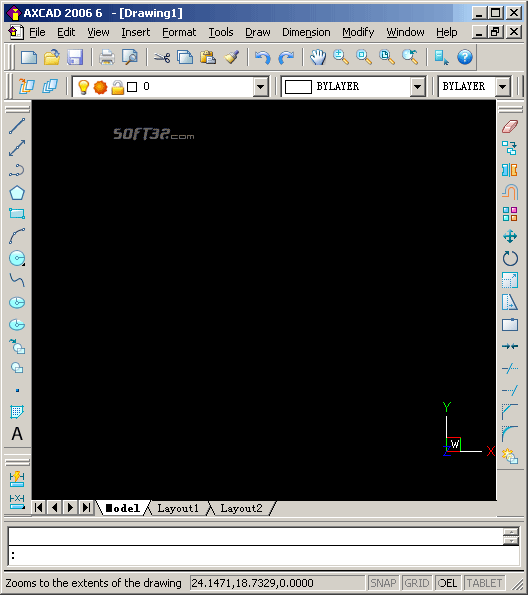The width and height of the screenshot is (528, 595).
Task: Click the Match Properties brush icon
Action: [x=231, y=57]
